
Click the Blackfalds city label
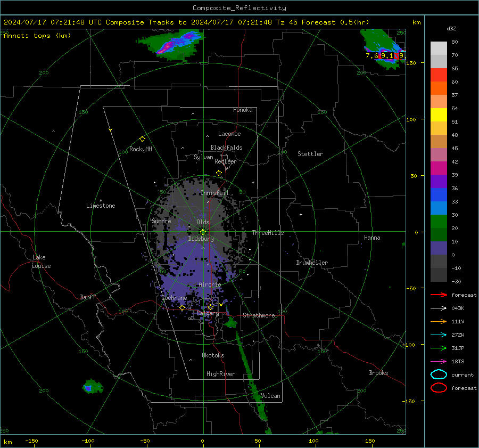pos(226,148)
